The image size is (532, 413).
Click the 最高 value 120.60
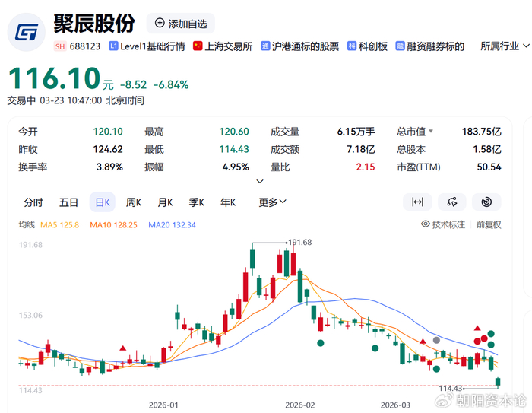pos(234,132)
